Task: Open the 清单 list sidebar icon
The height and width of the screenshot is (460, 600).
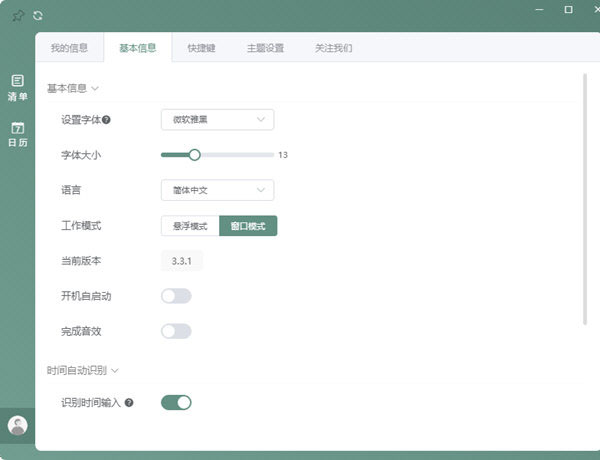Action: (x=17, y=88)
